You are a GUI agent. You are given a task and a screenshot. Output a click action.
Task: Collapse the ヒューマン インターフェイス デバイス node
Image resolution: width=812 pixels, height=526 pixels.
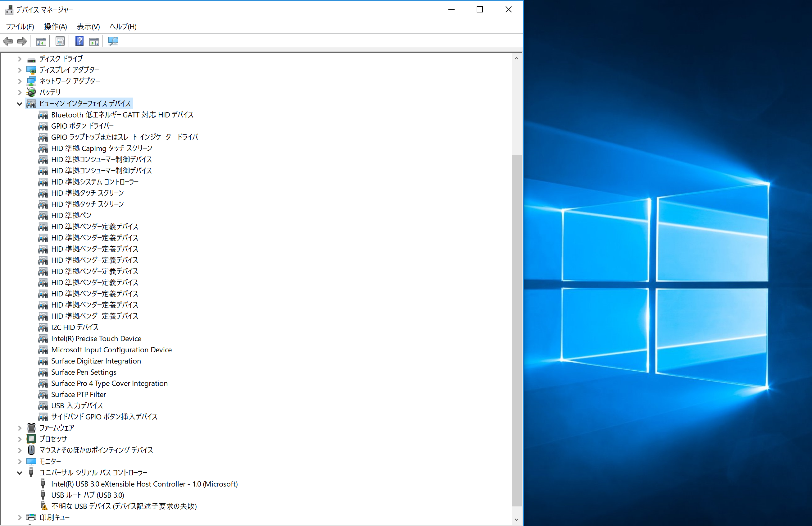click(20, 104)
